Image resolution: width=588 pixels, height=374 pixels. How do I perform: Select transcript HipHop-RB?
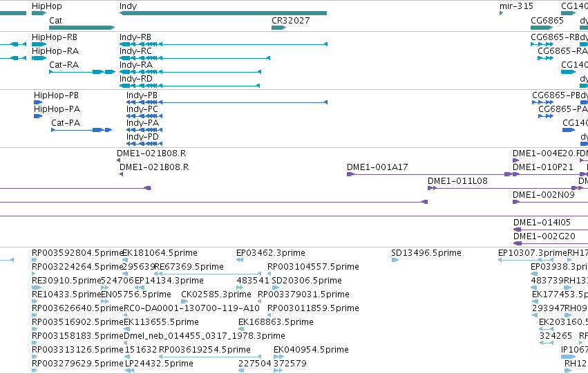tap(55, 37)
